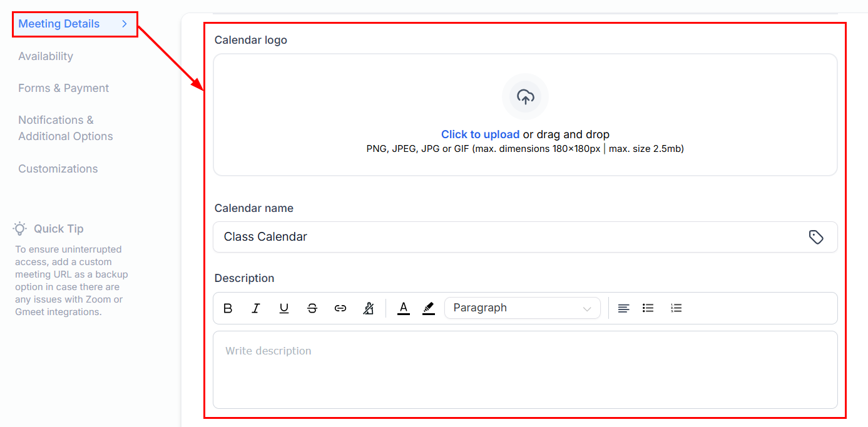Toggle italic formatting in description toolbar

point(256,308)
